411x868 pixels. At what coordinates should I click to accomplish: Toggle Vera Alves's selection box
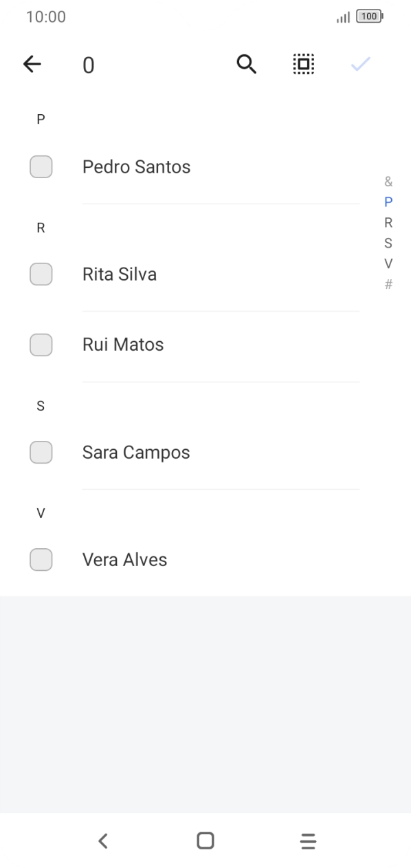[x=41, y=559]
